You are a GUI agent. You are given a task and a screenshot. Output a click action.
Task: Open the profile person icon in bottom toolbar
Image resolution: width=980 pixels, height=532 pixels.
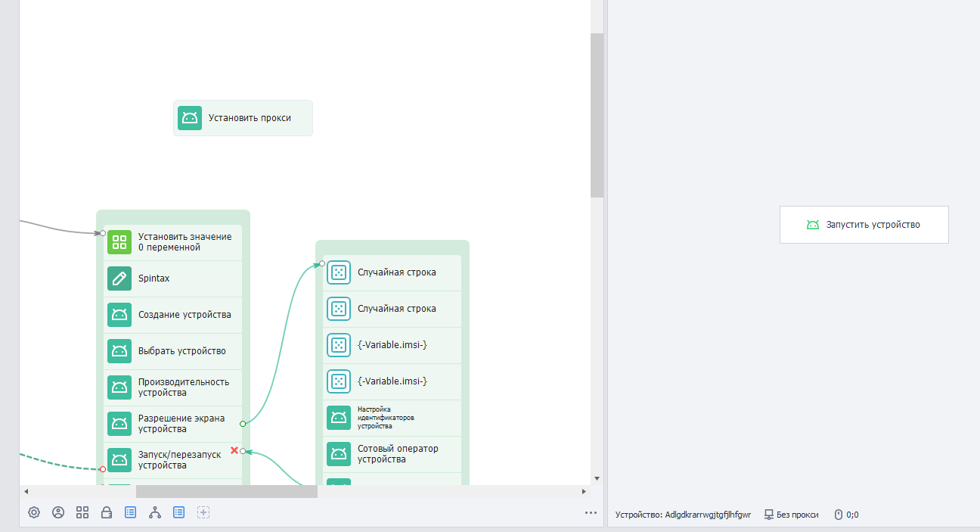coord(58,512)
